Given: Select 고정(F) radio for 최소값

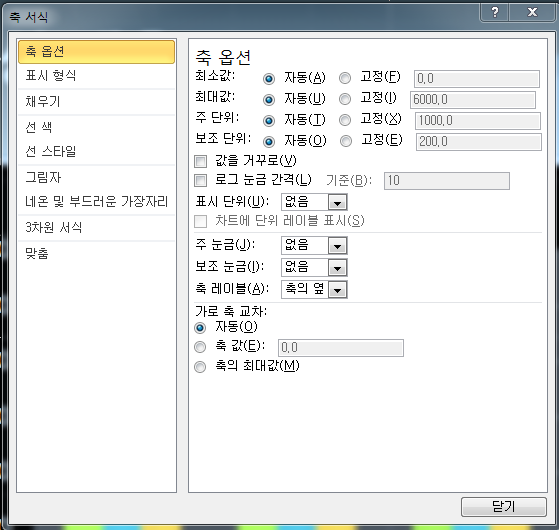Looking at the screenshot, I should 345,78.
